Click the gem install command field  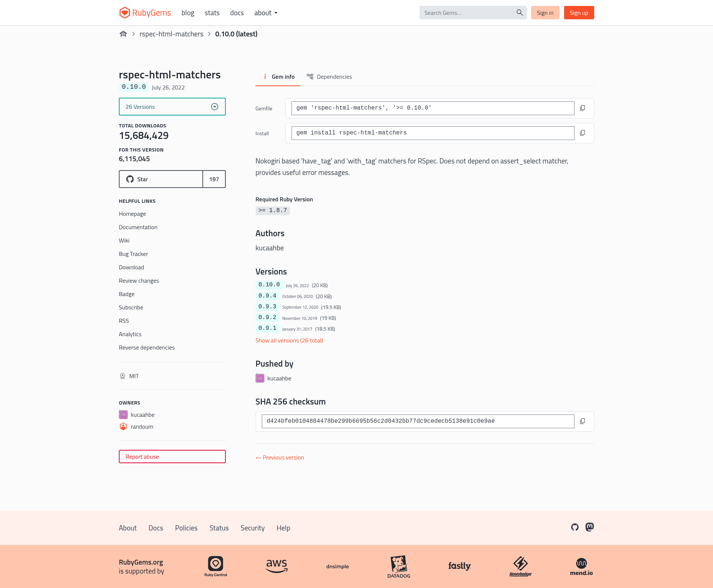[x=433, y=133]
